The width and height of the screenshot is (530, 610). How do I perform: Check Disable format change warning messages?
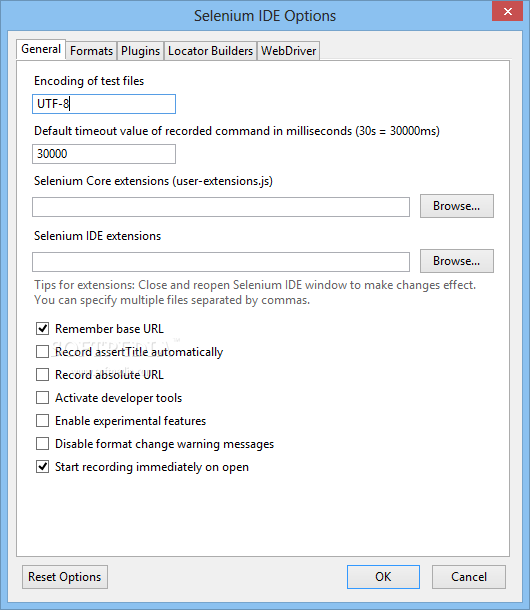click(x=42, y=443)
